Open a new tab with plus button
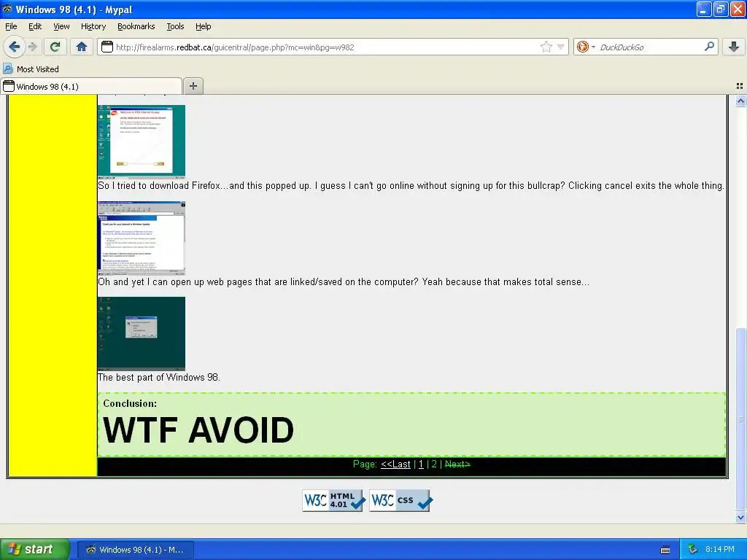The width and height of the screenshot is (747, 560). (193, 86)
